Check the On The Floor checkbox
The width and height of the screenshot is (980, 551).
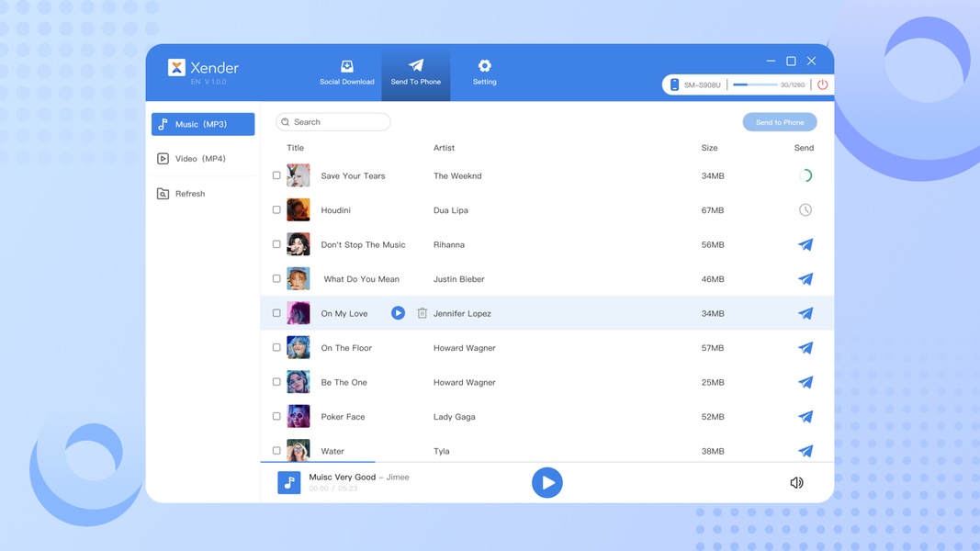(x=276, y=347)
